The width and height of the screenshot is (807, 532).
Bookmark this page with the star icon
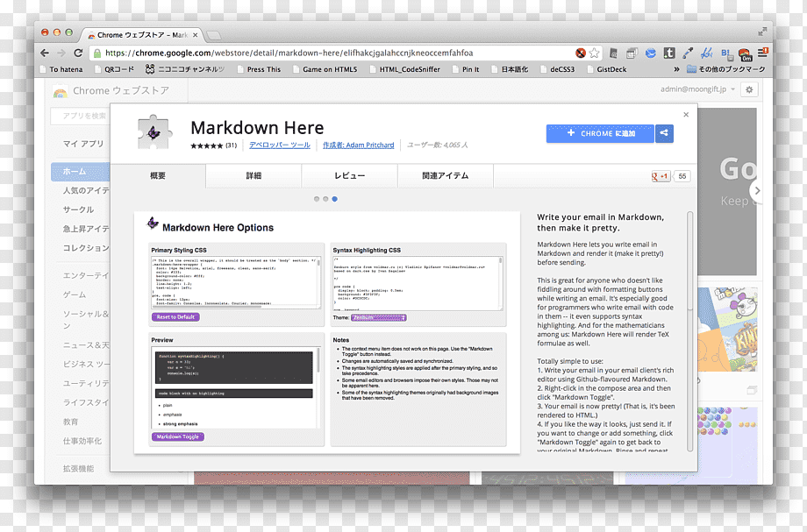(x=595, y=53)
